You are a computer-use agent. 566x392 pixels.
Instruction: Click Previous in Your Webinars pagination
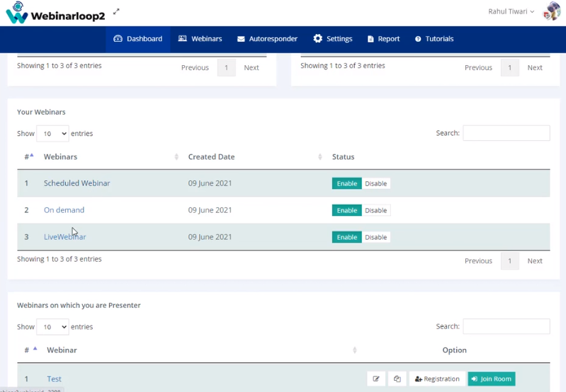pyautogui.click(x=478, y=260)
